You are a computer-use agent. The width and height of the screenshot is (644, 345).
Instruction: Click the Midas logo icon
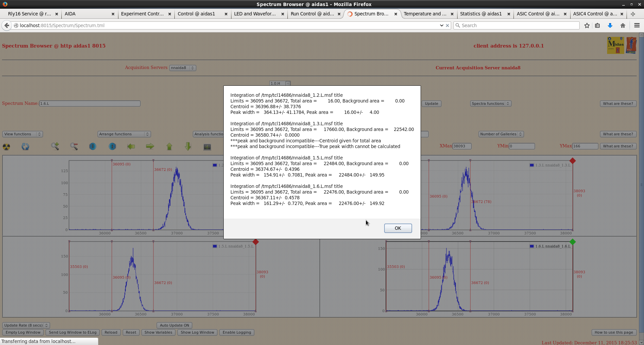pyautogui.click(x=615, y=46)
